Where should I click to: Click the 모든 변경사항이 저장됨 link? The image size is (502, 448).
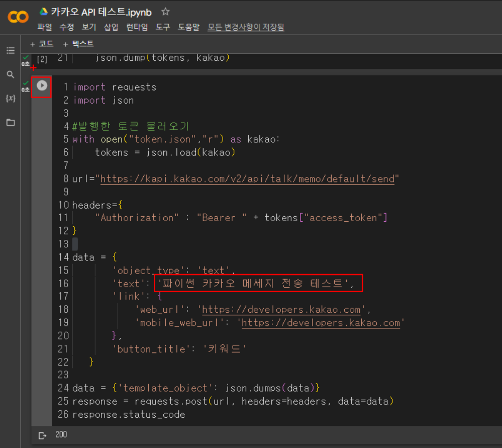click(x=246, y=27)
